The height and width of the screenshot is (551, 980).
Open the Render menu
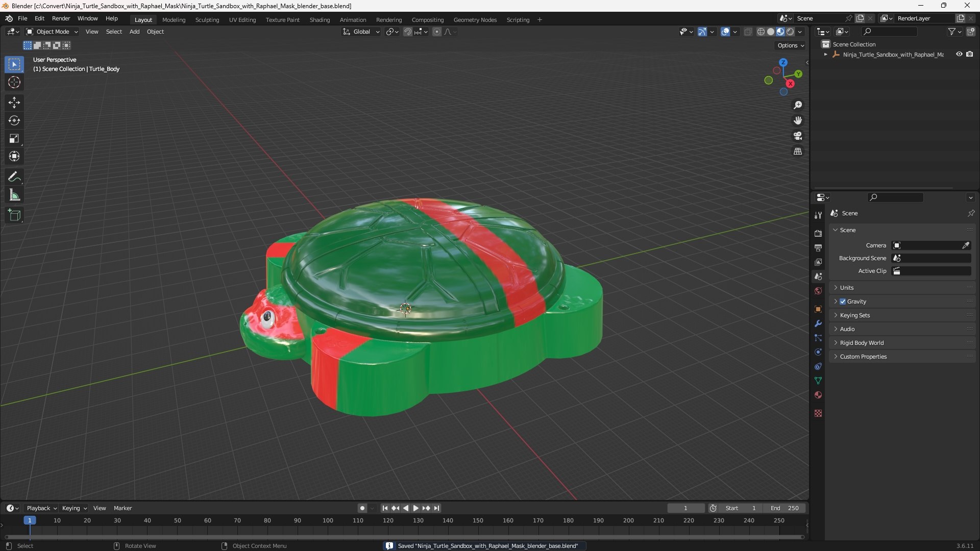(x=61, y=18)
